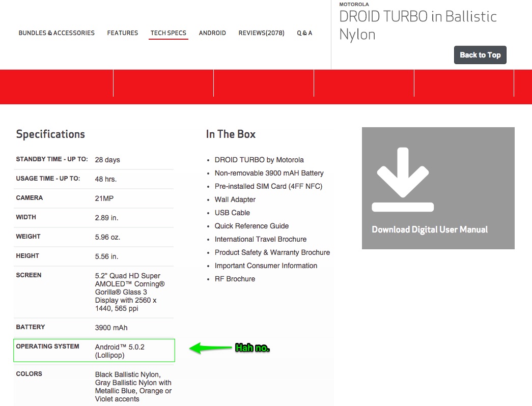Open the Bundles & Accessories tab
The height and width of the screenshot is (406, 532).
pos(57,33)
